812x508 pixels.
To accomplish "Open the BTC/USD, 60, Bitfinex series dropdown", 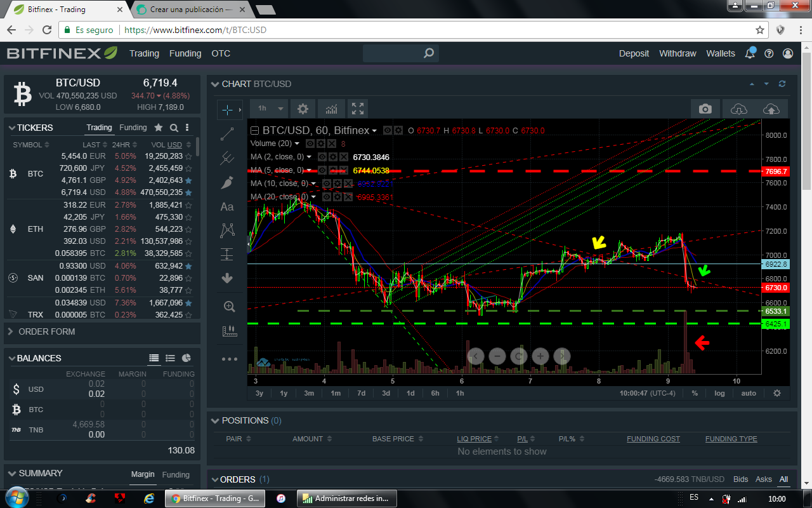I will click(x=374, y=131).
